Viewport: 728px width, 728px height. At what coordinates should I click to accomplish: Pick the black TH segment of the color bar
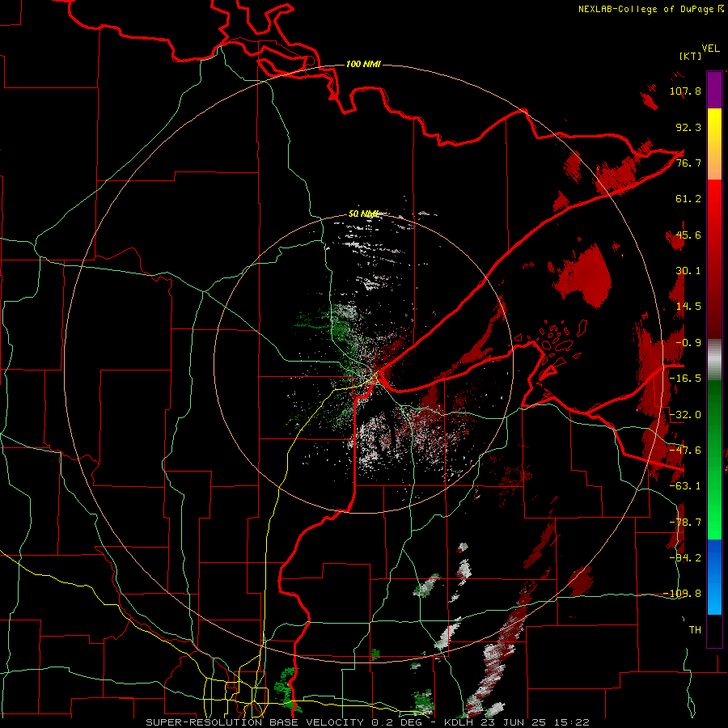click(x=714, y=630)
